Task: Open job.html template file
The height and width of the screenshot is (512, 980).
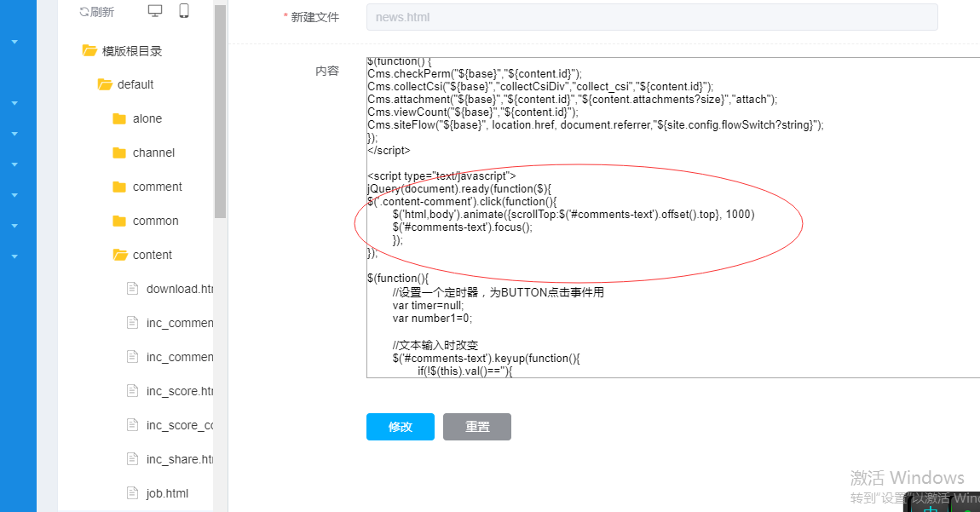Action: point(168,493)
